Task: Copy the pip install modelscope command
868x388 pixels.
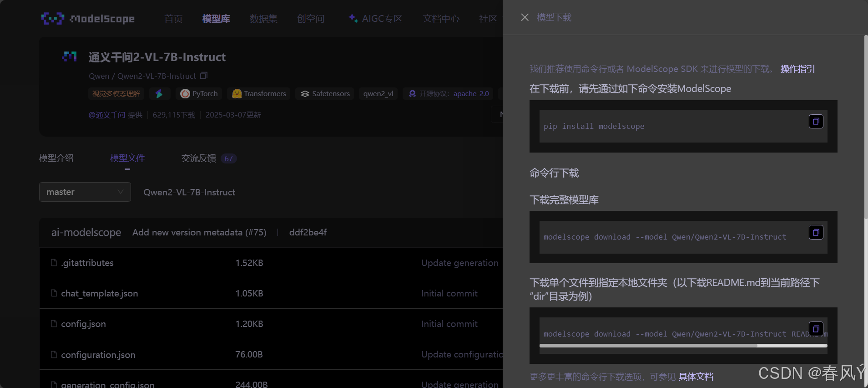Action: click(816, 121)
